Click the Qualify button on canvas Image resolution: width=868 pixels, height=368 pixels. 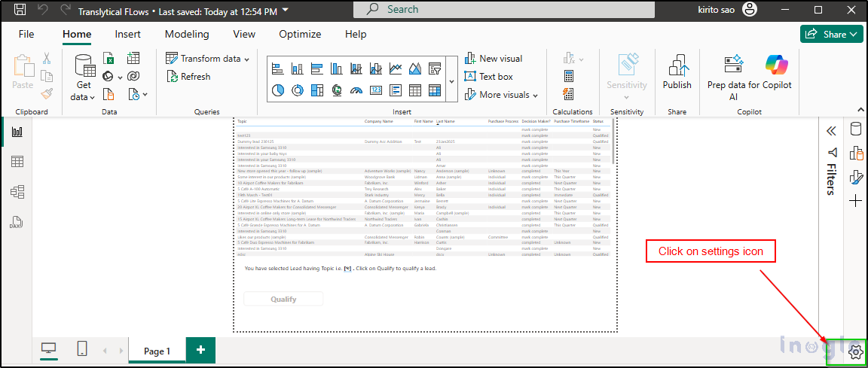click(x=283, y=299)
